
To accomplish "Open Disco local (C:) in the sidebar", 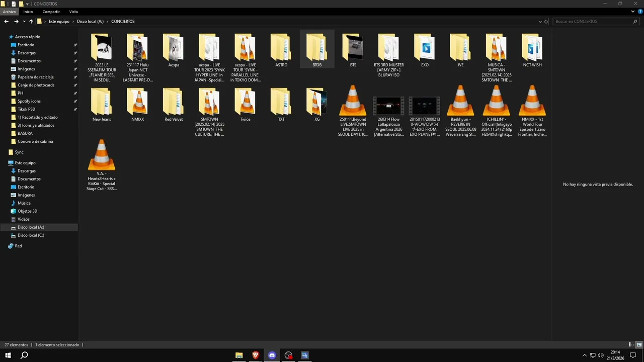I will pyautogui.click(x=31, y=235).
